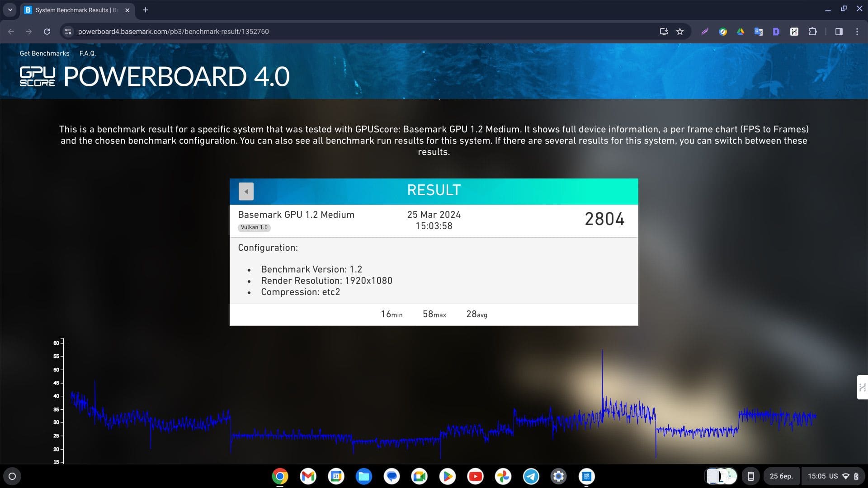The height and width of the screenshot is (488, 868).
Task: Open Chrome from the shelf
Action: coord(280,476)
